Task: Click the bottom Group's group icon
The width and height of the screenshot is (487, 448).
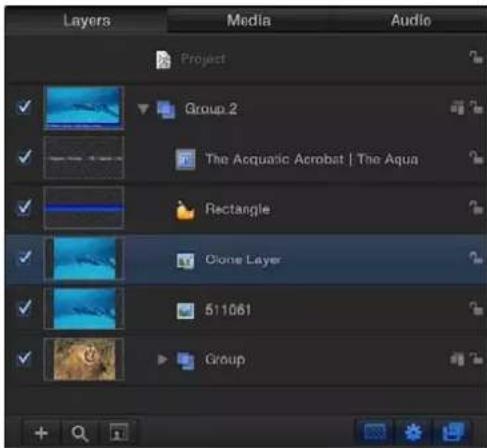Action: 185,361
